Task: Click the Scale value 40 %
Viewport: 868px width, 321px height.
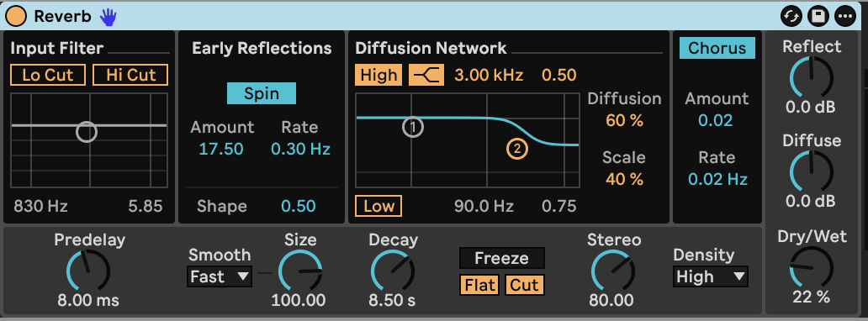Action: [x=624, y=179]
